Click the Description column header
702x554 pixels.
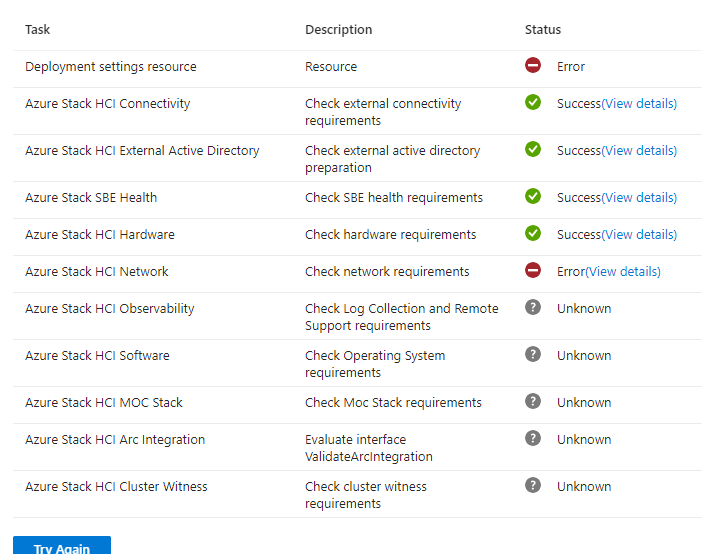pos(338,30)
